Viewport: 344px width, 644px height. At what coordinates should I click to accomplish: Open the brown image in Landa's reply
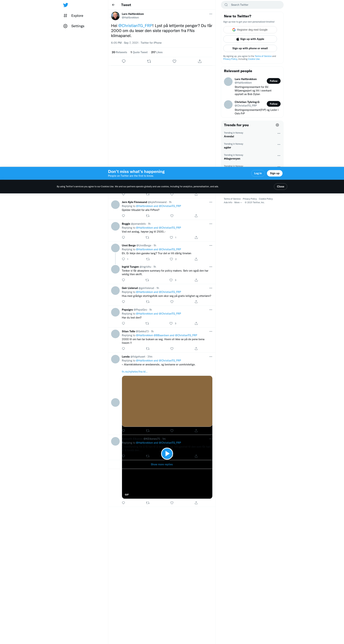click(x=167, y=401)
